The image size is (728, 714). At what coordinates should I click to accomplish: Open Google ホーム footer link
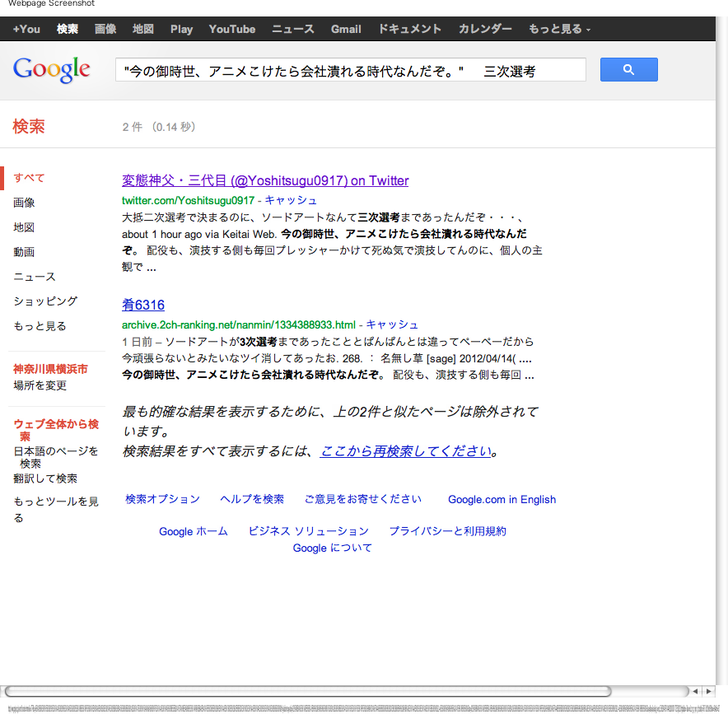click(194, 531)
